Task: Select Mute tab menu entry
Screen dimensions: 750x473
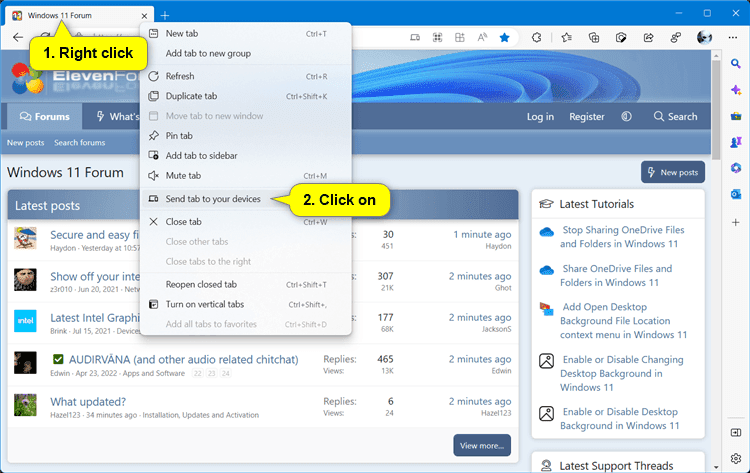Action: pos(246,176)
